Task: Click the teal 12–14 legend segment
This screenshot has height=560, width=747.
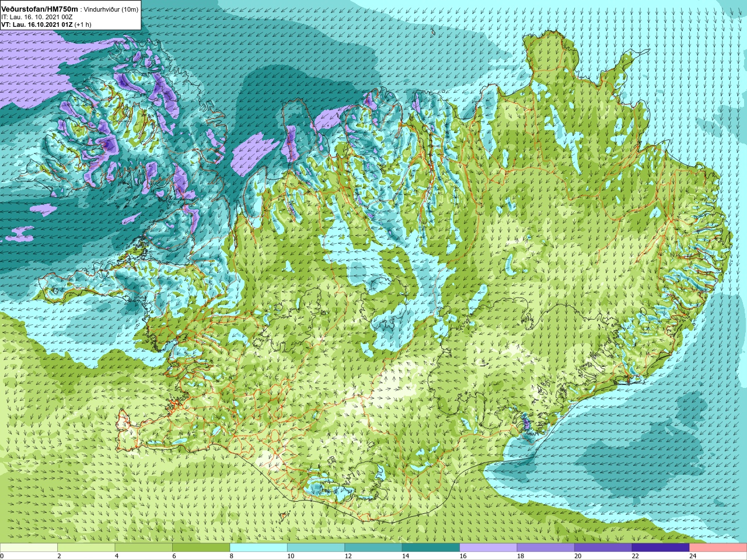Action: click(x=373, y=547)
